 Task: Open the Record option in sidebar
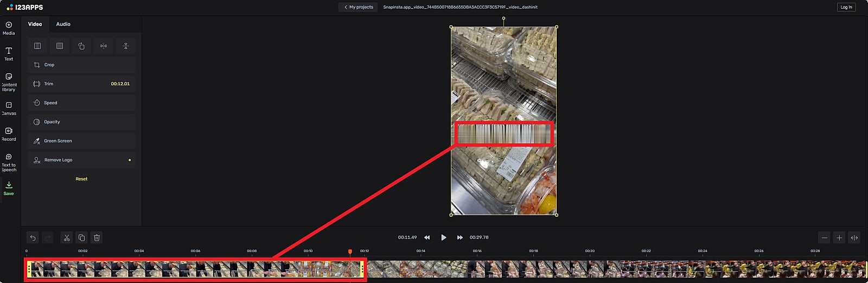pyautogui.click(x=9, y=134)
